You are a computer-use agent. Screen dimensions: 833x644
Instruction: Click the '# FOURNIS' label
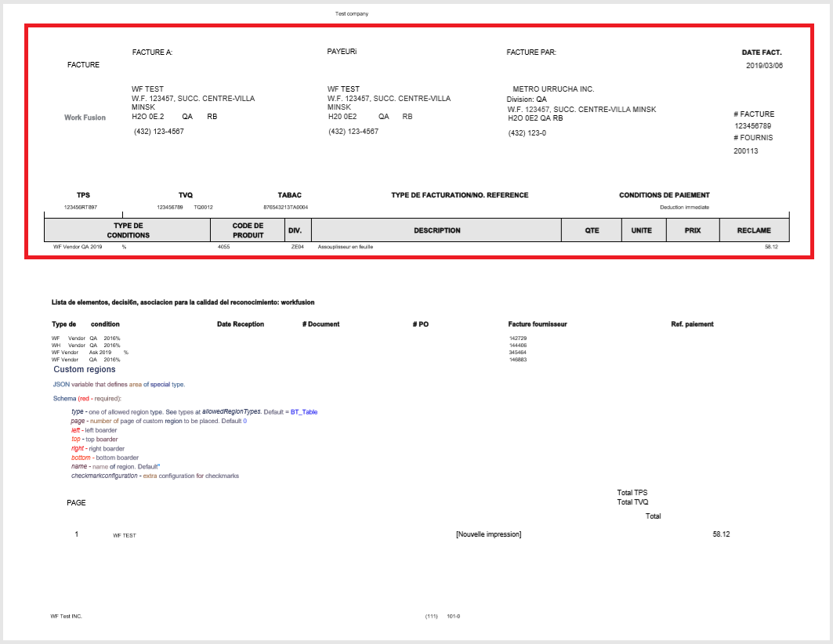click(x=753, y=138)
